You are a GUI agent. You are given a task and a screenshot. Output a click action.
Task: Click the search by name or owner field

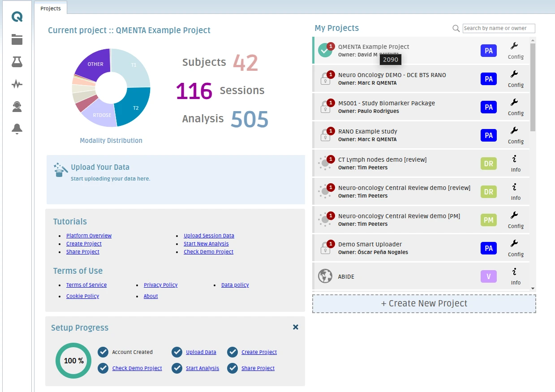(x=499, y=28)
